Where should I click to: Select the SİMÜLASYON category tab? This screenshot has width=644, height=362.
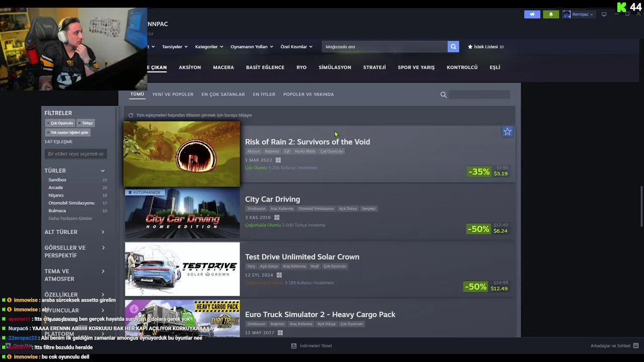point(335,67)
